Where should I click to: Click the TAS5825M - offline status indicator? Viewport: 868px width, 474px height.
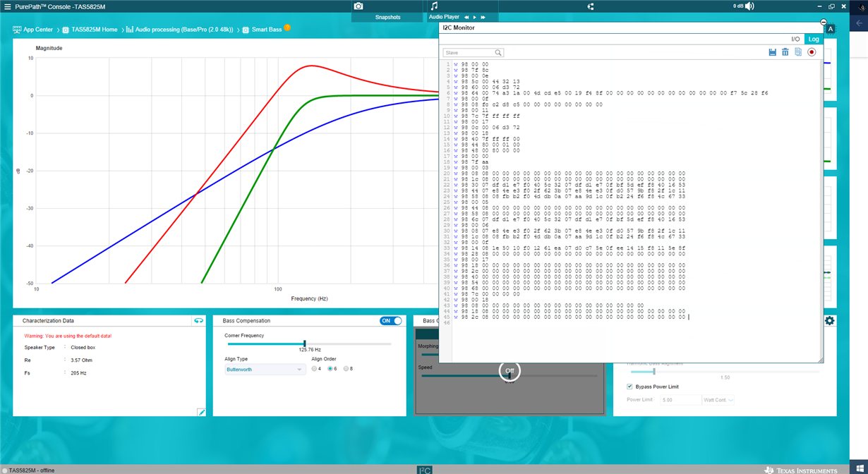coord(28,470)
